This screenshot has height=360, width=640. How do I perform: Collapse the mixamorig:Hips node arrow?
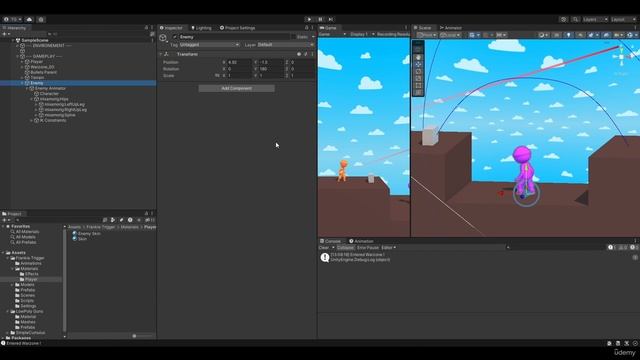(x=31, y=99)
